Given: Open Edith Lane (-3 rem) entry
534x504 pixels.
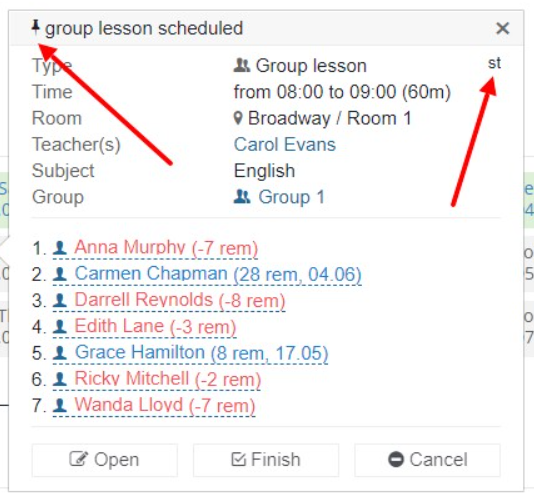Looking at the screenshot, I should [x=155, y=326].
